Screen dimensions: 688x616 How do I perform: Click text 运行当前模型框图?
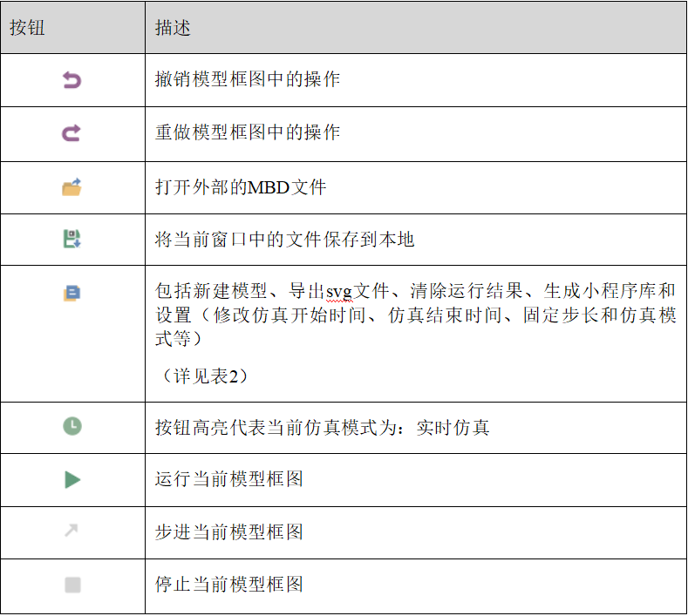pyautogui.click(x=229, y=478)
